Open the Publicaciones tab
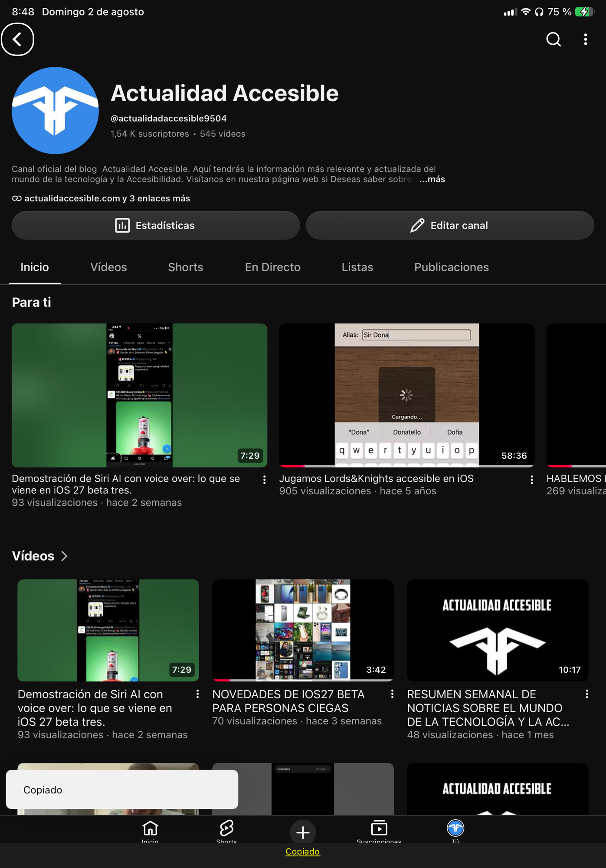Viewport: 606px width, 868px height. pyautogui.click(x=452, y=267)
